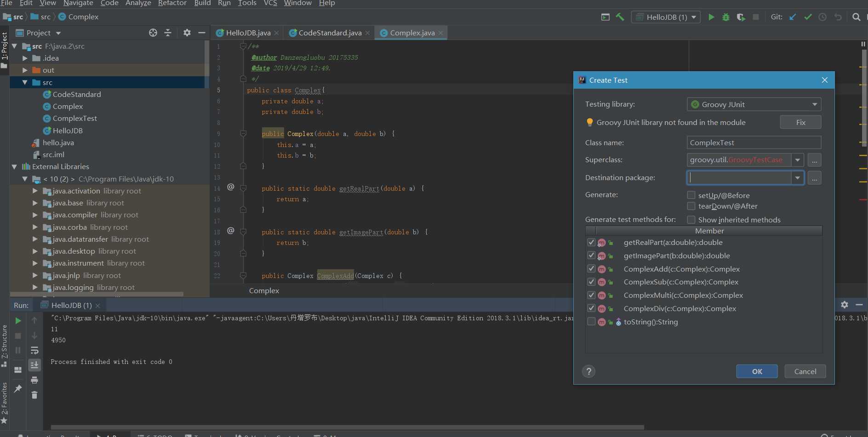Commit changes with Git checkmark icon
868x437 pixels.
click(x=808, y=17)
